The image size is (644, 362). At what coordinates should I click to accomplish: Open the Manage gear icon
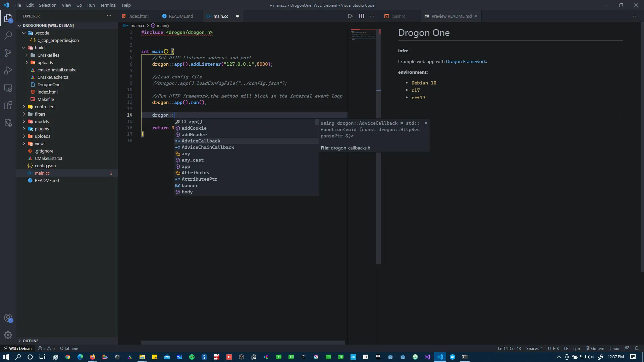8,335
